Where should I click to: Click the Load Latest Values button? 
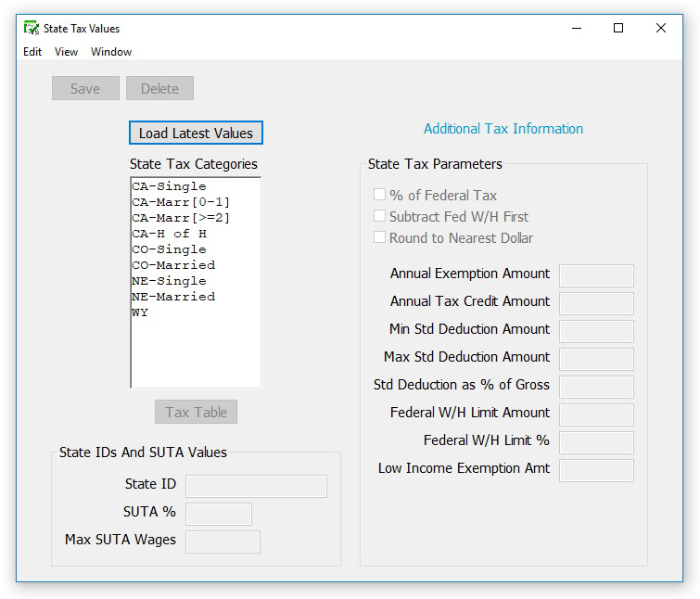click(196, 133)
